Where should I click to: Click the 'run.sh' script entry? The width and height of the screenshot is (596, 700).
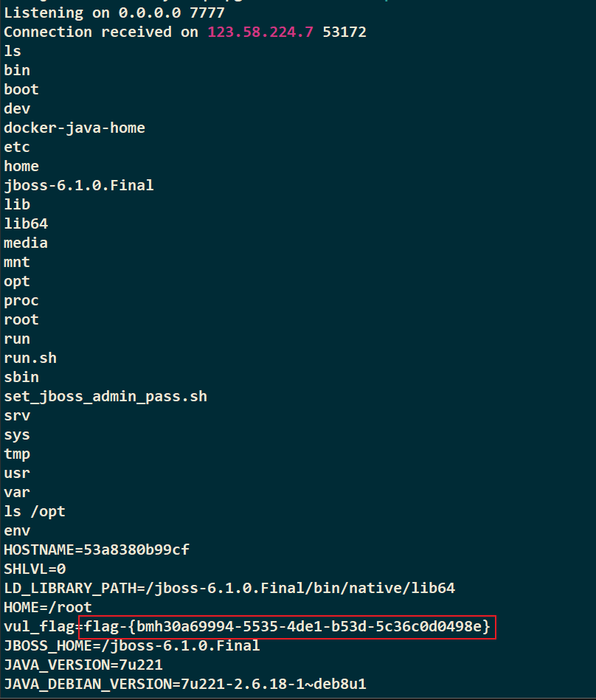pos(30,358)
